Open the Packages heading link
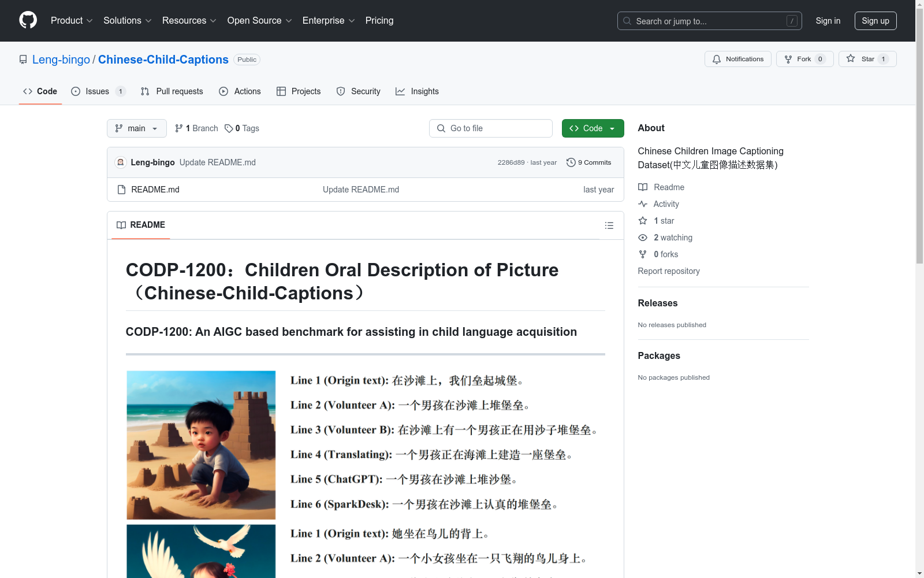924x578 pixels. [659, 355]
